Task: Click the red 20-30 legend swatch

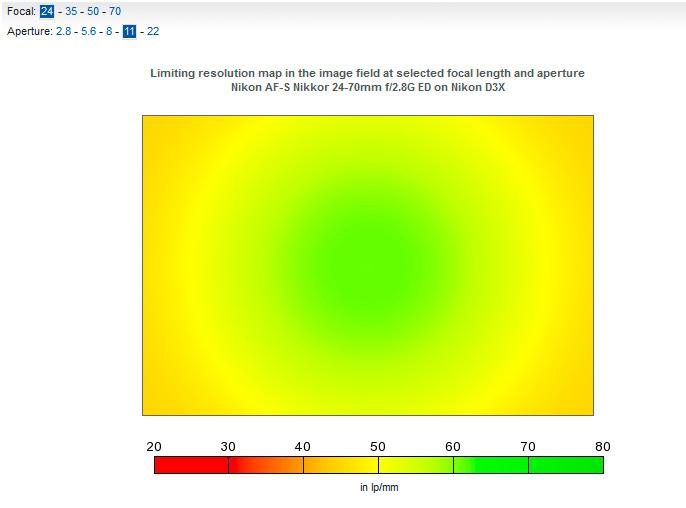Action: pos(191,465)
